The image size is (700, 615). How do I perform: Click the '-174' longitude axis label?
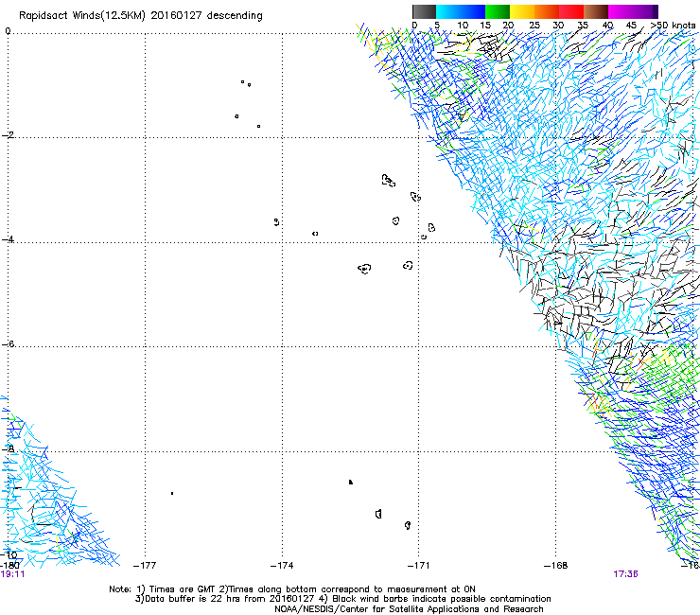pyautogui.click(x=282, y=566)
